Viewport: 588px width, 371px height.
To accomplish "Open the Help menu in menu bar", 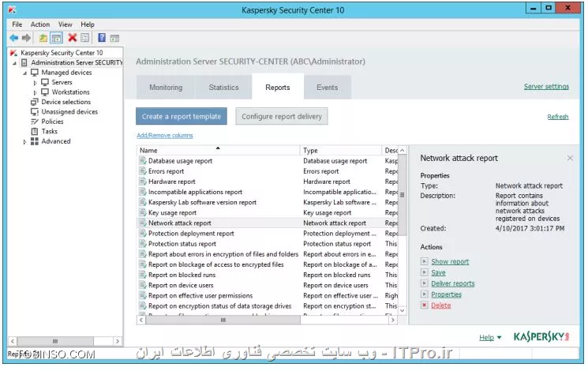I will tap(88, 24).
